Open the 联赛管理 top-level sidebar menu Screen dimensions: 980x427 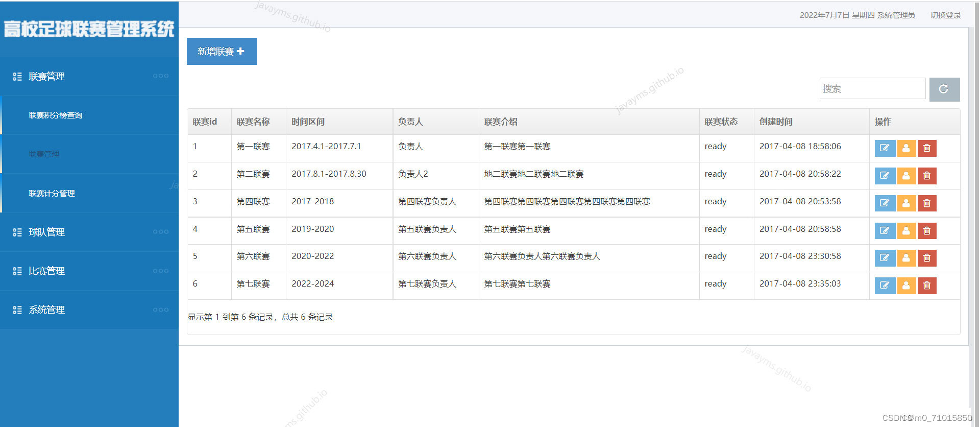point(89,77)
